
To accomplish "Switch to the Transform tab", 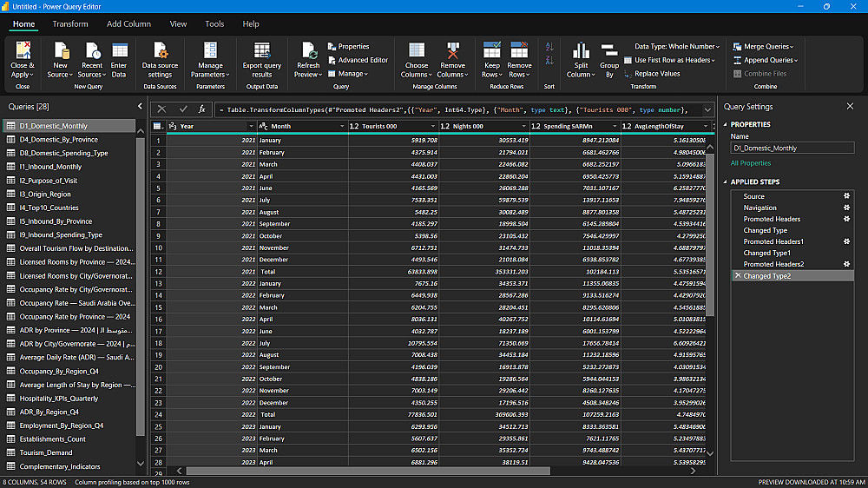I will click(x=69, y=24).
